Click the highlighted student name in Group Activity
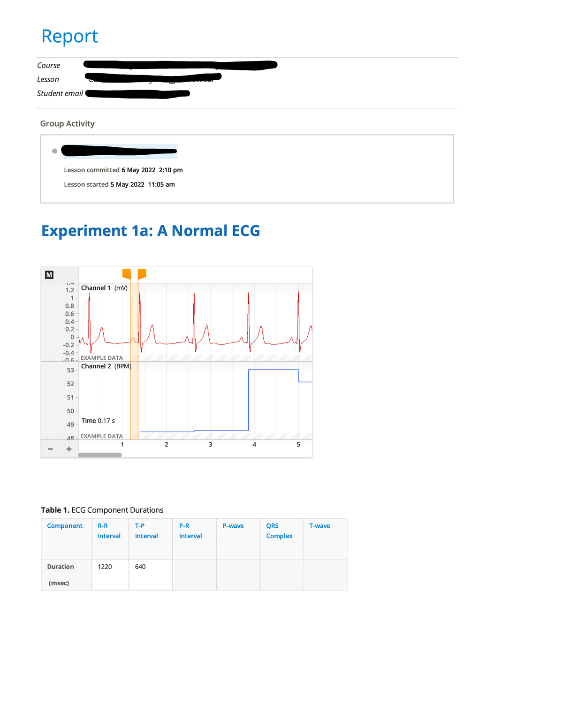Image resolution: width=563 pixels, height=728 pixels. (x=120, y=151)
